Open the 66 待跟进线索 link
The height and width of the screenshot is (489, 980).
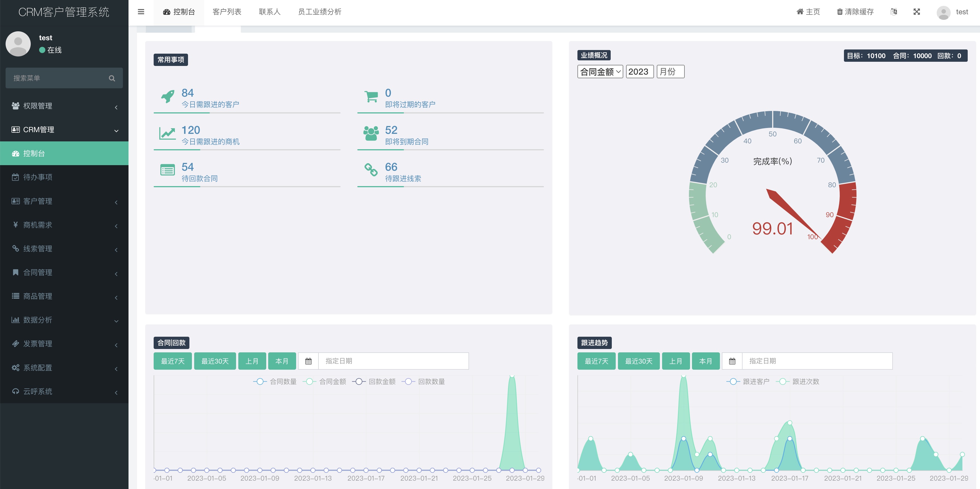[403, 172]
